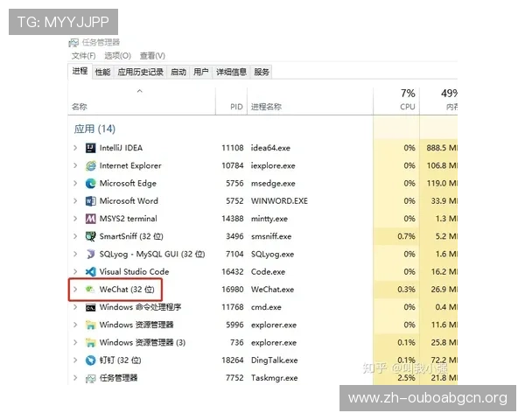Click the Task Manager title bar icon

point(73,43)
